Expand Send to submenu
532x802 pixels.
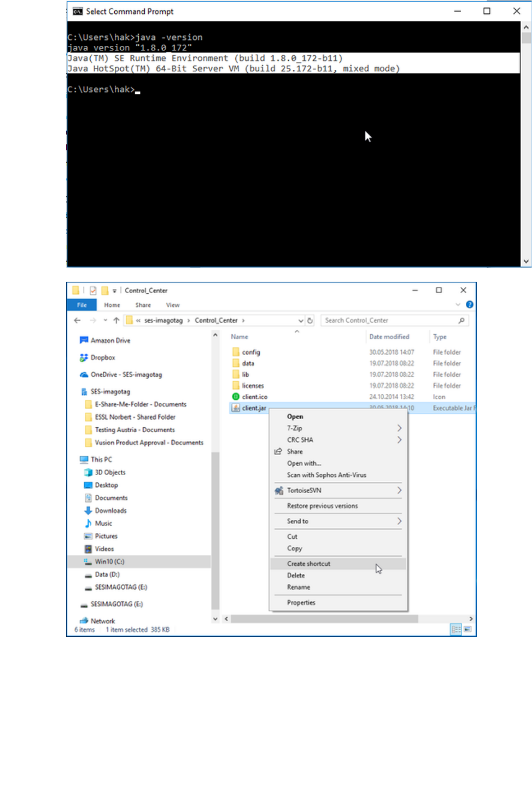click(x=338, y=521)
